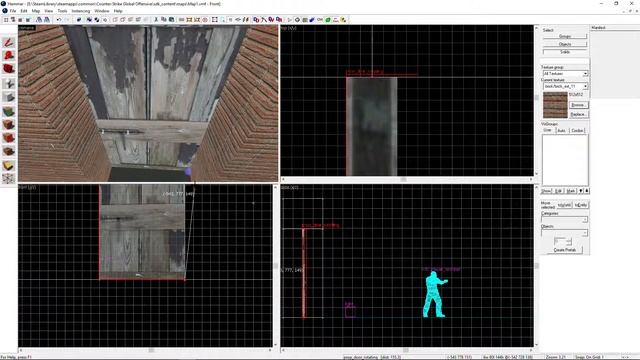Select the Vertex Manipulation tool
The image size is (640, 360).
pos(9,179)
